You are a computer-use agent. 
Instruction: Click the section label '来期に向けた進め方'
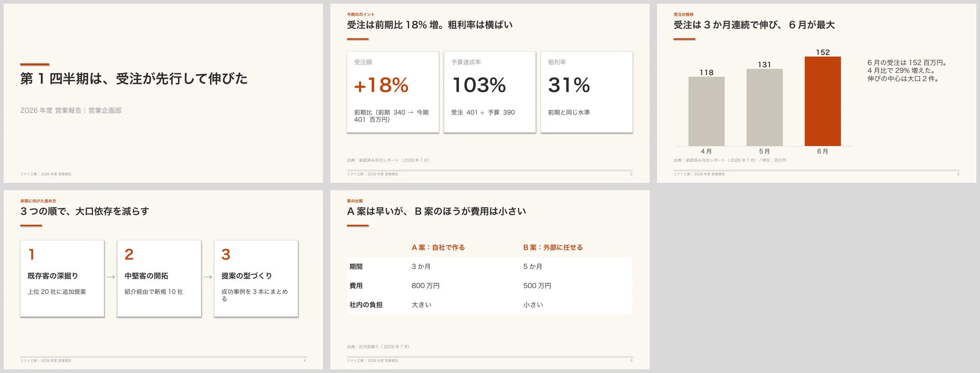pos(38,201)
